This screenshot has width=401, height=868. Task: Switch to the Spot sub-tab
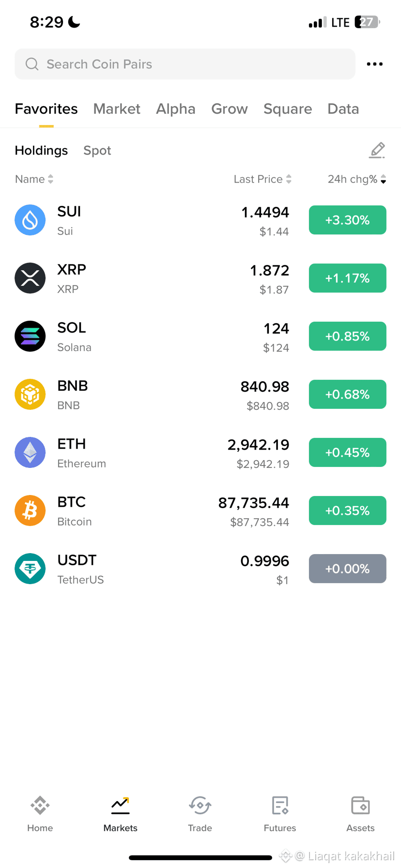[x=97, y=151]
